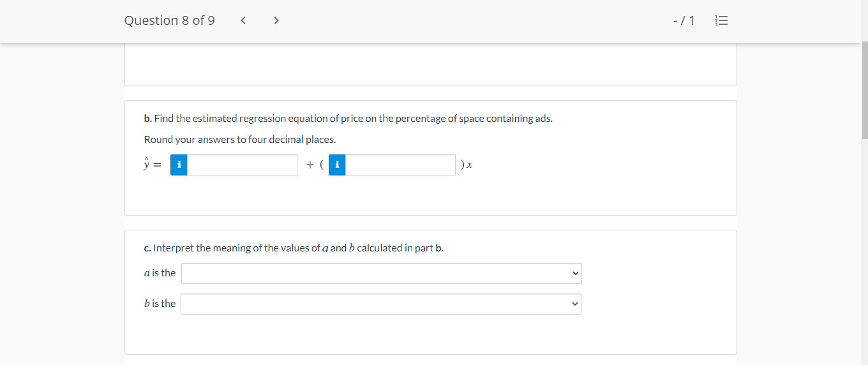The width and height of the screenshot is (868, 365).
Task: Click the "Question 8 of 9" label
Action: tap(169, 20)
